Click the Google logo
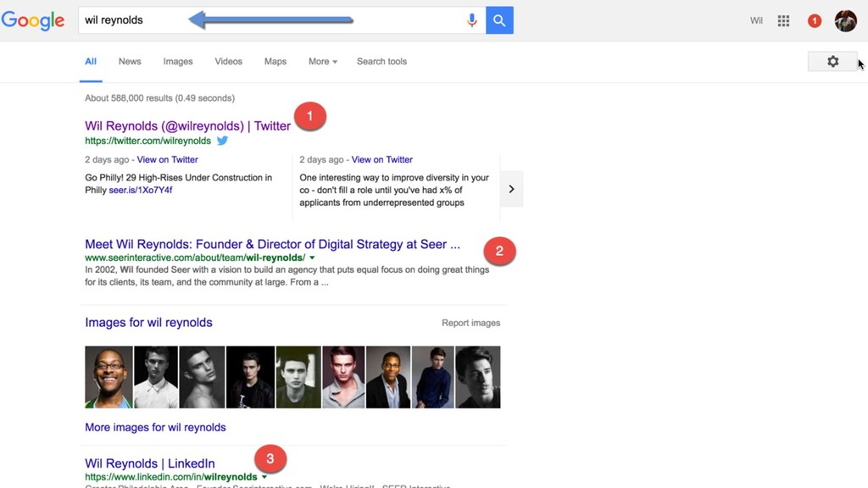This screenshot has height=488, width=868. coord(33,21)
